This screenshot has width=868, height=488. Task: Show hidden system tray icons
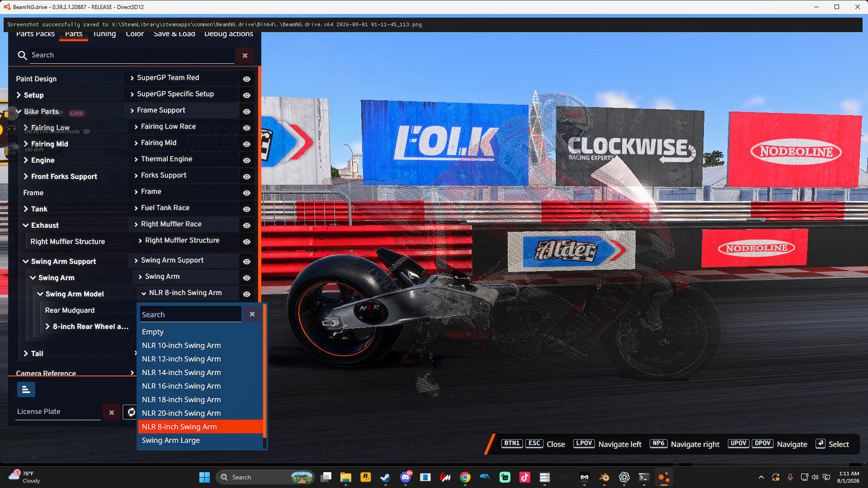[x=761, y=477]
